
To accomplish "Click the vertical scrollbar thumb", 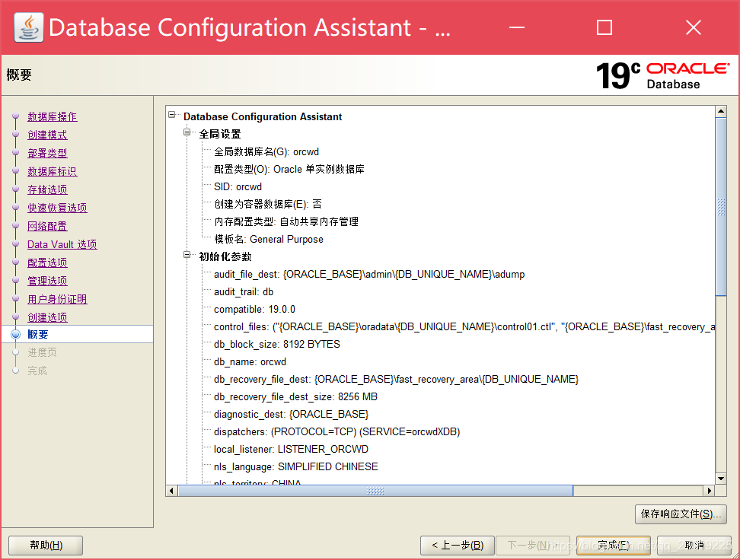I will 721,207.
